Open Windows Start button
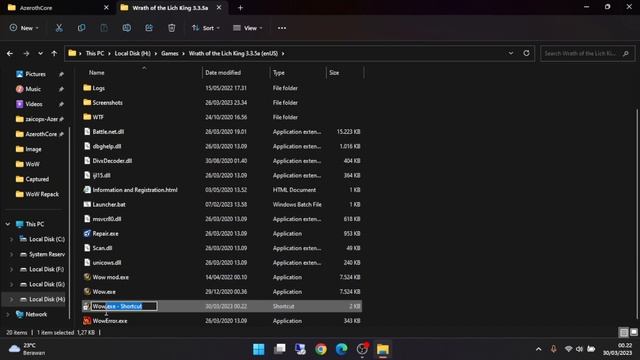Image resolution: width=640 pixels, height=360 pixels. tap(259, 349)
